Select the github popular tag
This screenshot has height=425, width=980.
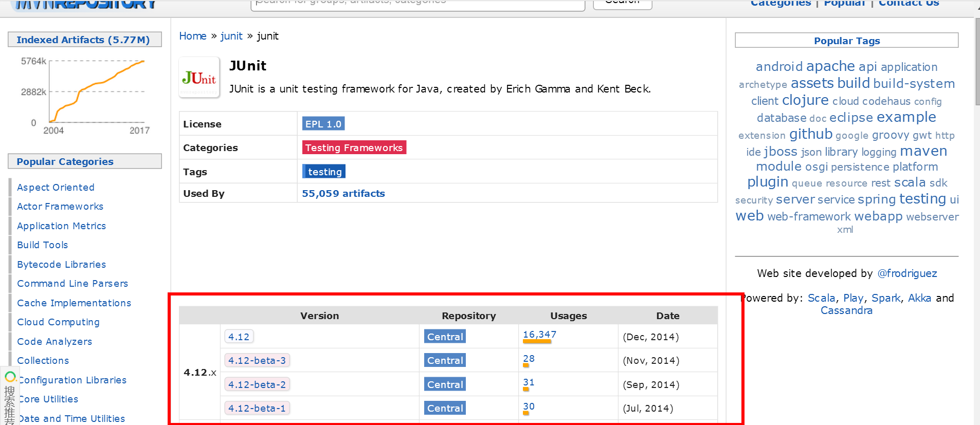pyautogui.click(x=811, y=134)
